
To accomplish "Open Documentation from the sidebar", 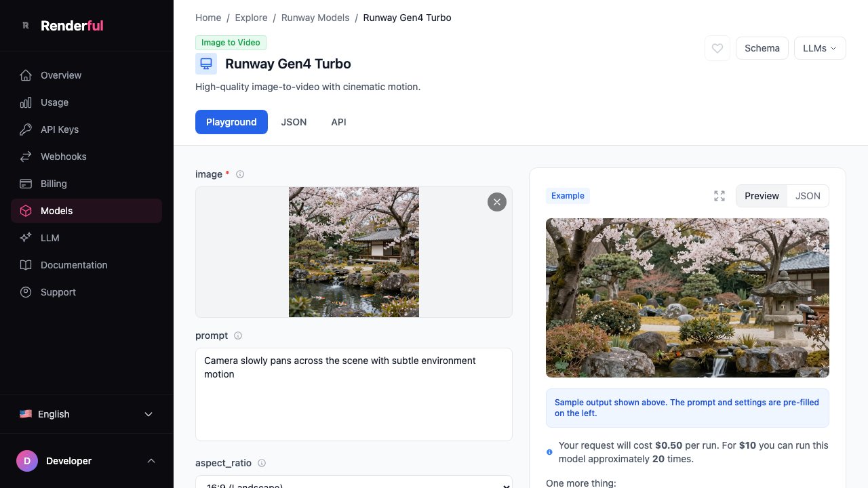I will click(74, 265).
